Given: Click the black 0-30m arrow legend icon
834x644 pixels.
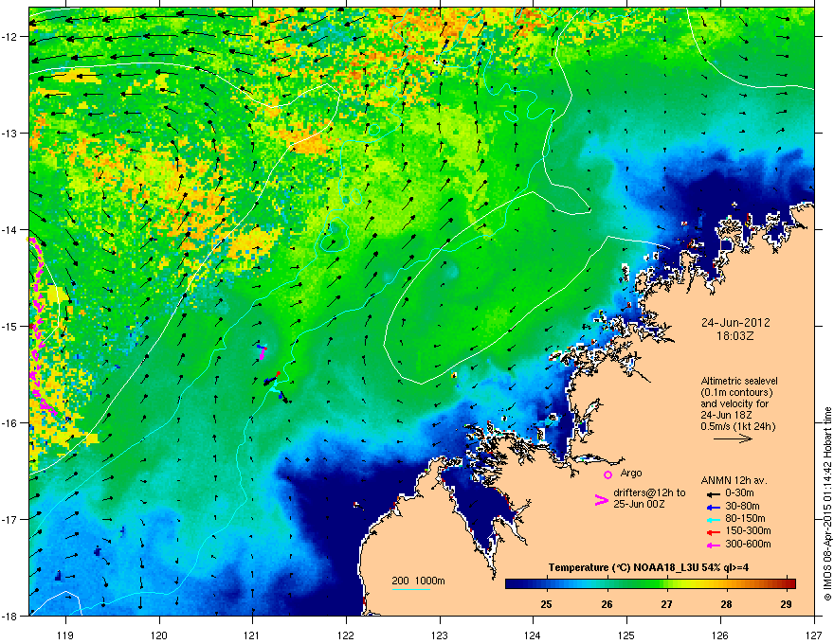Looking at the screenshot, I should click(x=712, y=493).
